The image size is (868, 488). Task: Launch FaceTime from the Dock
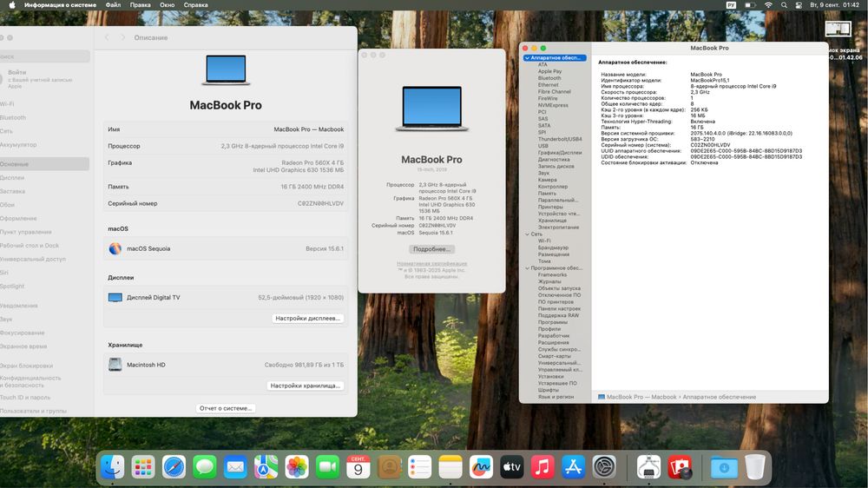pyautogui.click(x=327, y=467)
